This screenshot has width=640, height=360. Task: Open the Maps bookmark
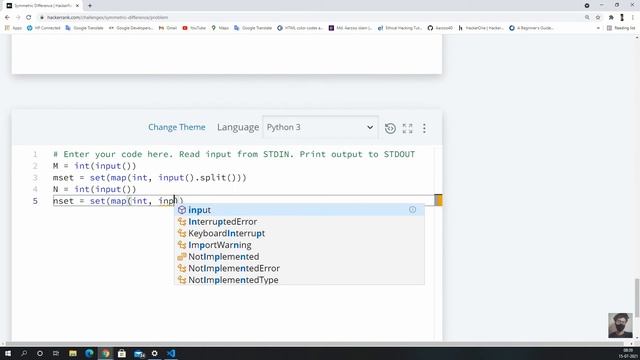coord(220,28)
